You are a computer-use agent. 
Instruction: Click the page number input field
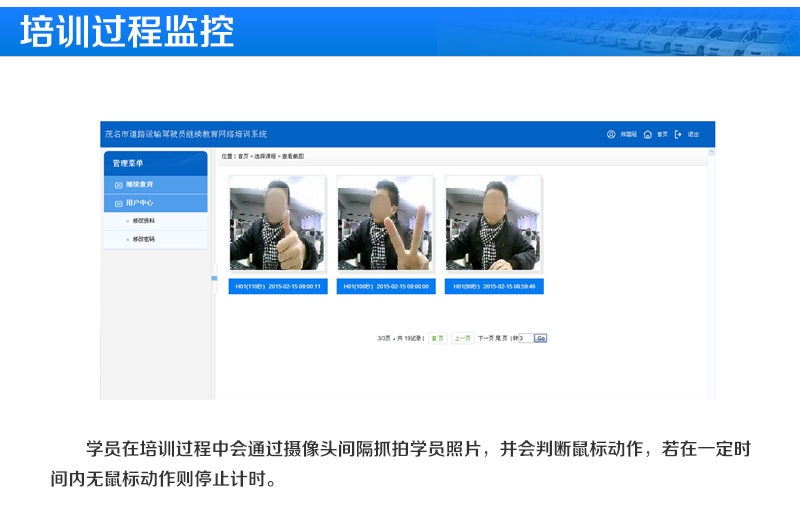pos(524,338)
